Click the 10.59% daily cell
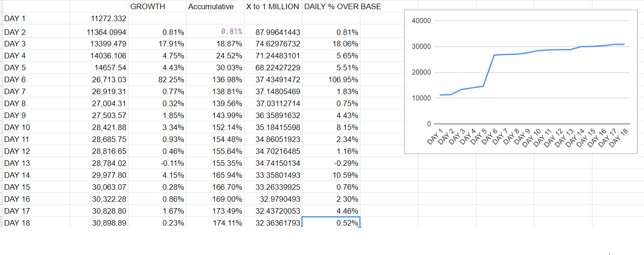Viewport: 644px width, 255px height. tap(331, 175)
